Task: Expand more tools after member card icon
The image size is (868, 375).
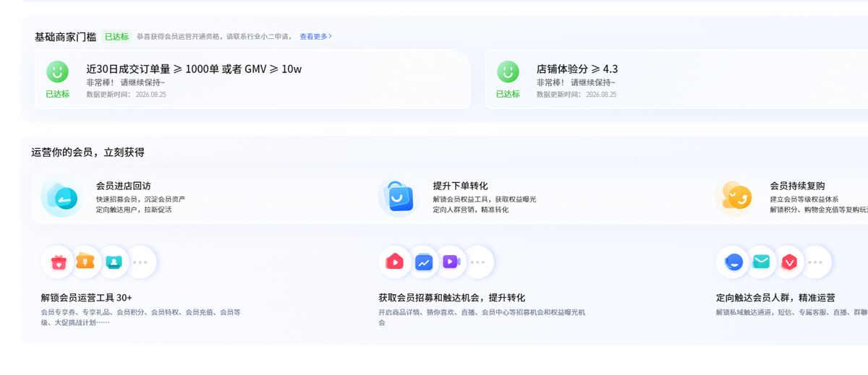Action: pyautogui.click(x=140, y=262)
